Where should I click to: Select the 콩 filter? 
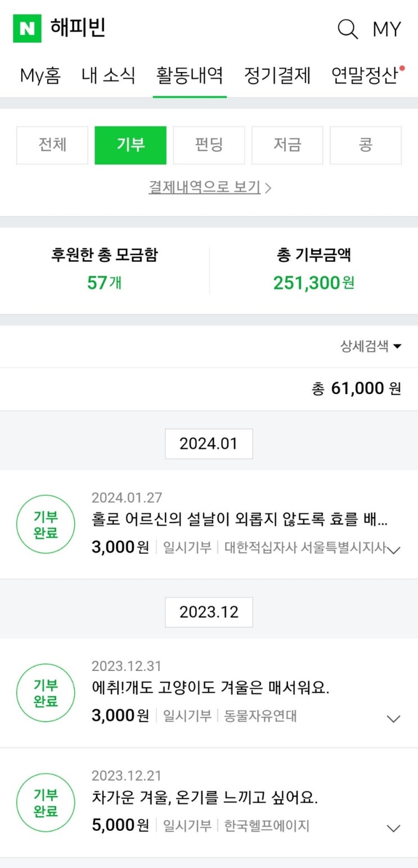coord(366,145)
